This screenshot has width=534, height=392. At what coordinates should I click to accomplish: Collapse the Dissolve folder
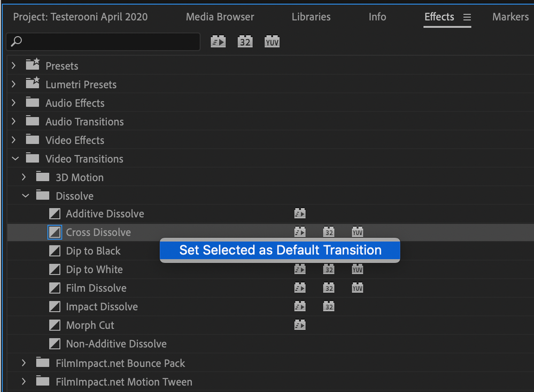[x=25, y=196]
